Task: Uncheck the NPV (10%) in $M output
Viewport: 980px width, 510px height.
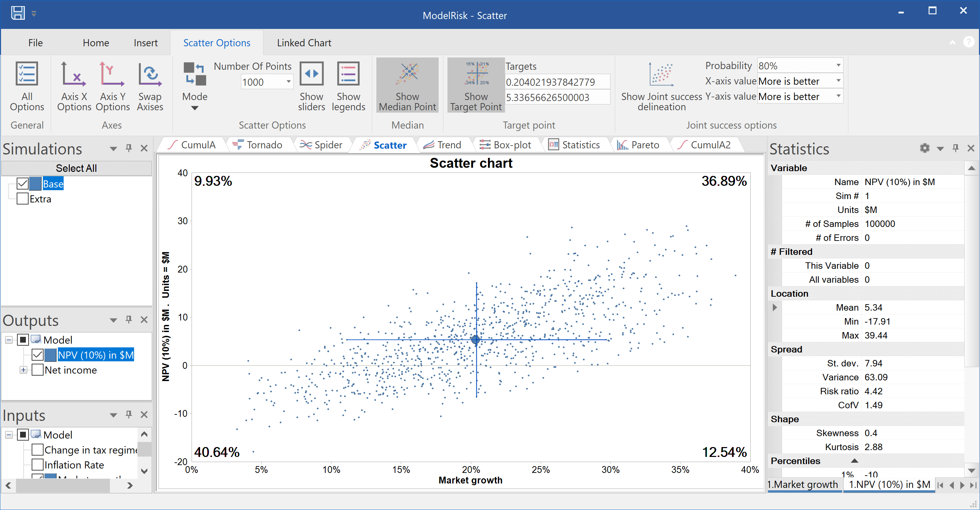Action: point(37,355)
